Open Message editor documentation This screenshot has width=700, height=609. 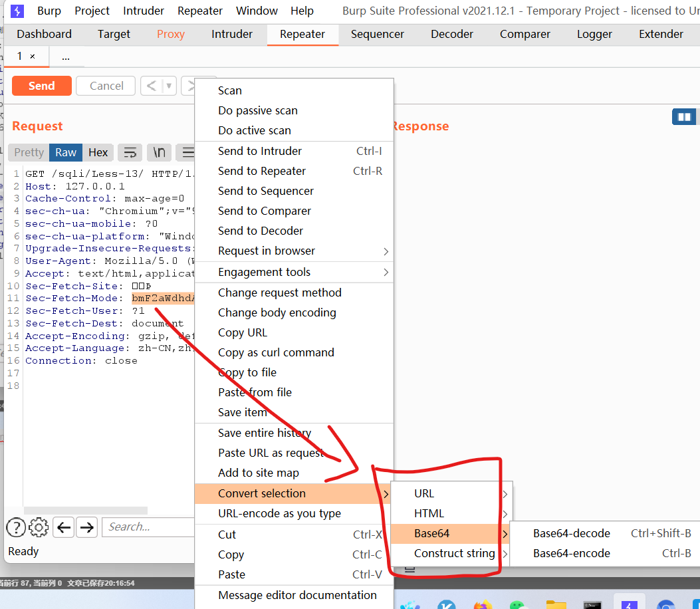pos(294,596)
